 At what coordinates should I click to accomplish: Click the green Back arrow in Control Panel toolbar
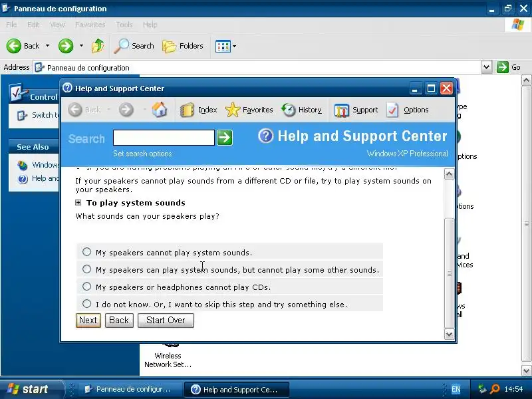(14, 46)
